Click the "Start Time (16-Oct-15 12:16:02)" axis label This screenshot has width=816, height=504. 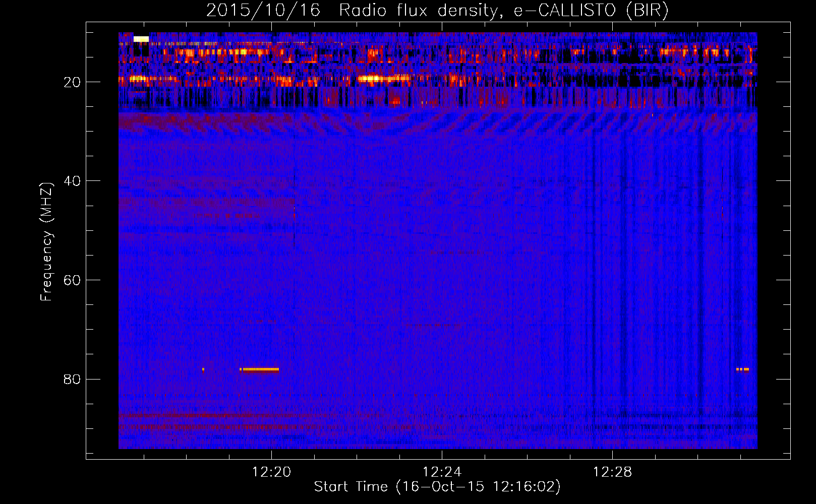pos(437,487)
